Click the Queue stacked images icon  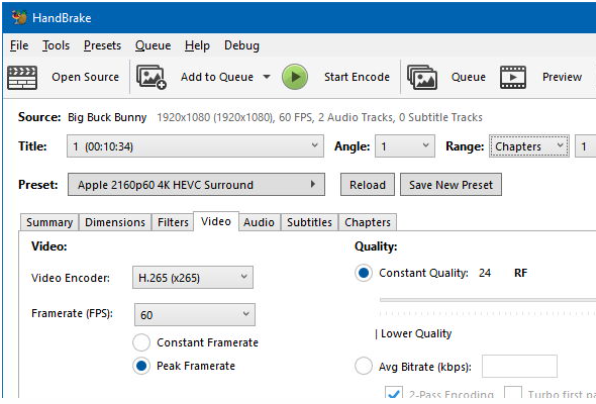[x=422, y=77]
